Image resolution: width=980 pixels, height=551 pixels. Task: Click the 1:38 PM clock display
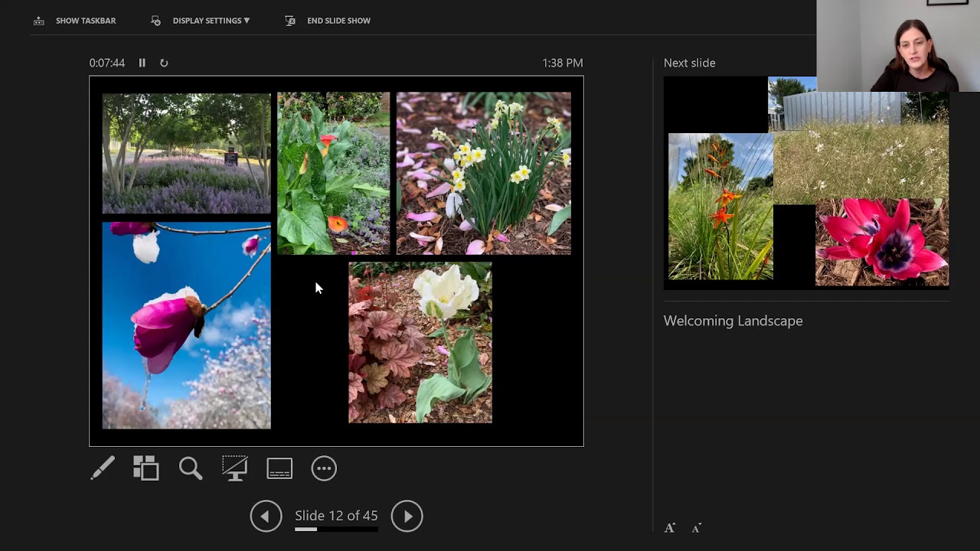pyautogui.click(x=563, y=63)
